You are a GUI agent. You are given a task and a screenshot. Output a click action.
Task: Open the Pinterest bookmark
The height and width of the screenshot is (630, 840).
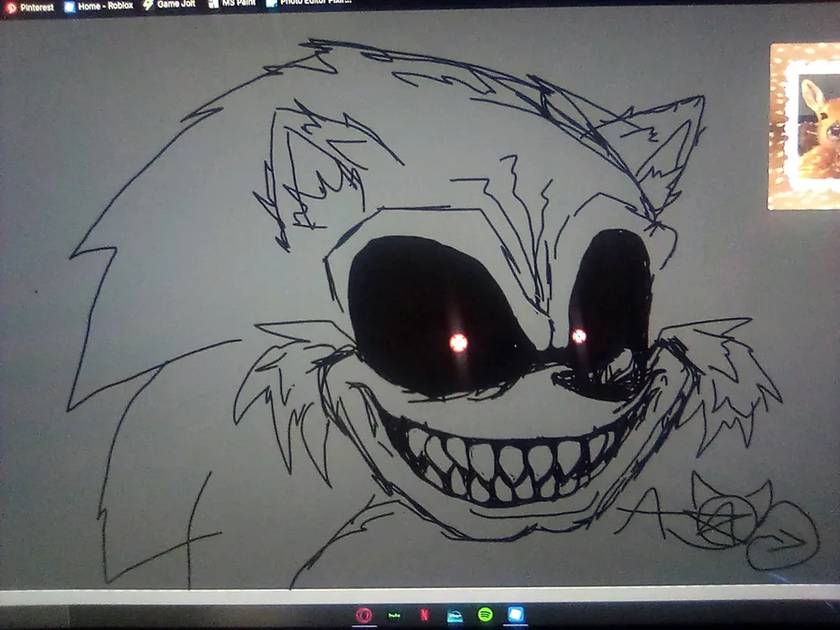click(x=30, y=7)
